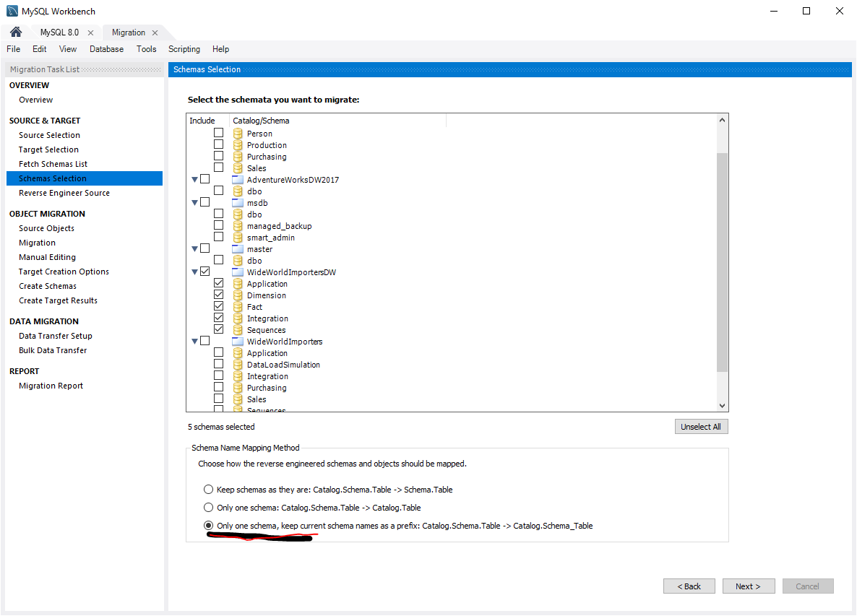
Task: Click the Unselect All button
Action: point(700,427)
